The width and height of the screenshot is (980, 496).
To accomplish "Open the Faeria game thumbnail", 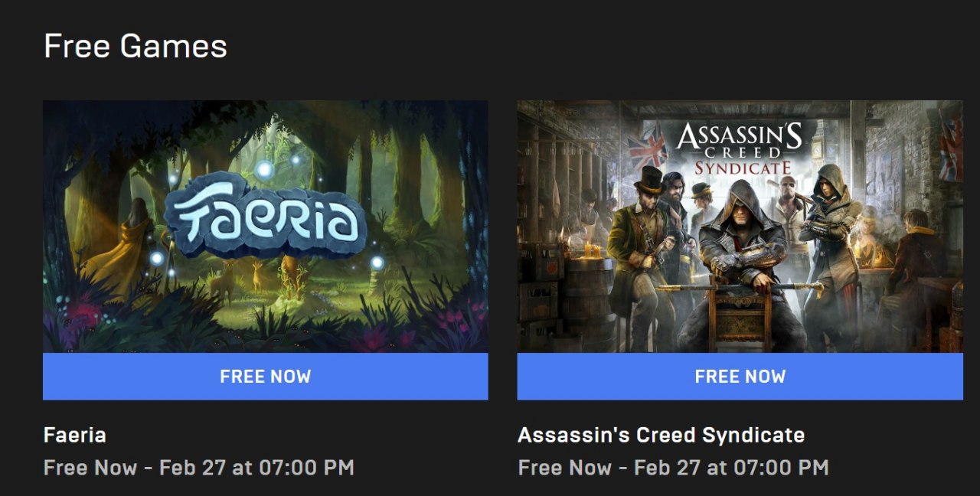I will click(265, 227).
